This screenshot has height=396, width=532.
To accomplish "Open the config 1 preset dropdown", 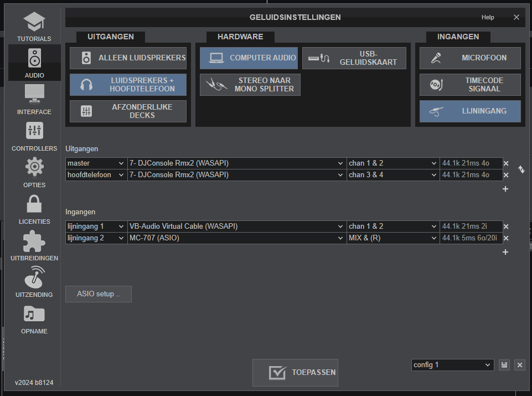I will [x=453, y=365].
